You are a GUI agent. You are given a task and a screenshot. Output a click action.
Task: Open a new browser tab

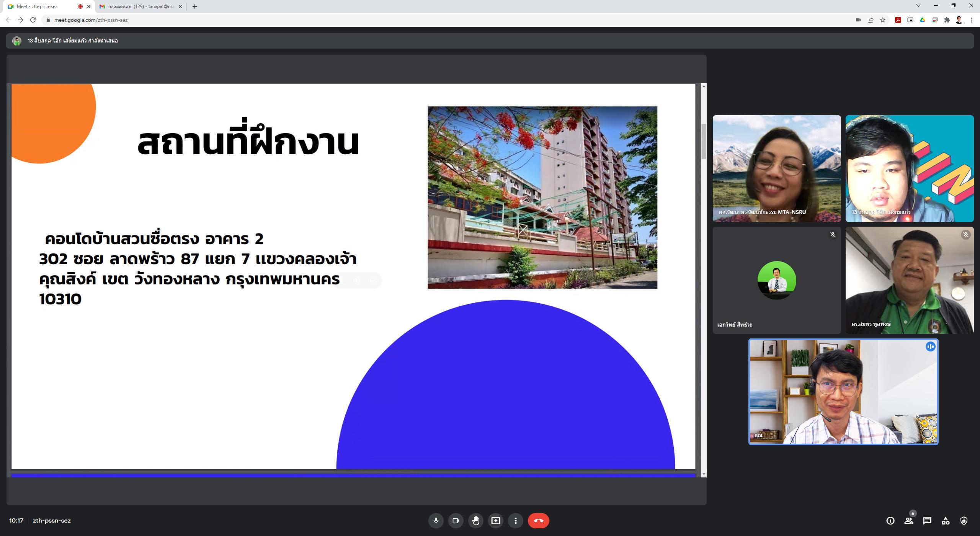point(195,7)
